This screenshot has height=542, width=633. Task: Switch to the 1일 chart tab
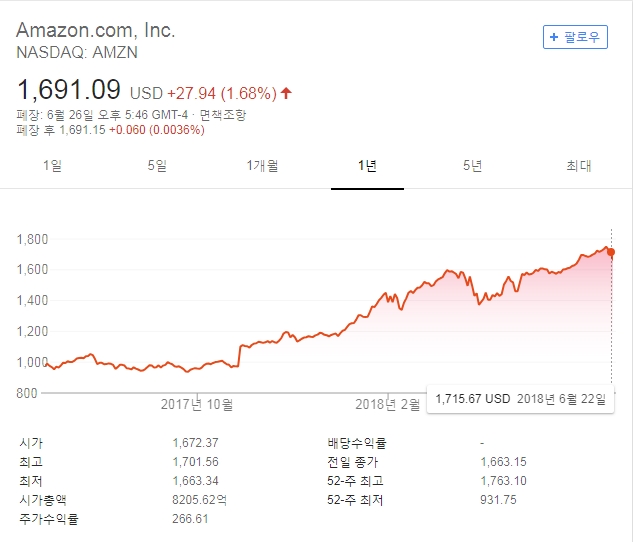click(x=52, y=166)
